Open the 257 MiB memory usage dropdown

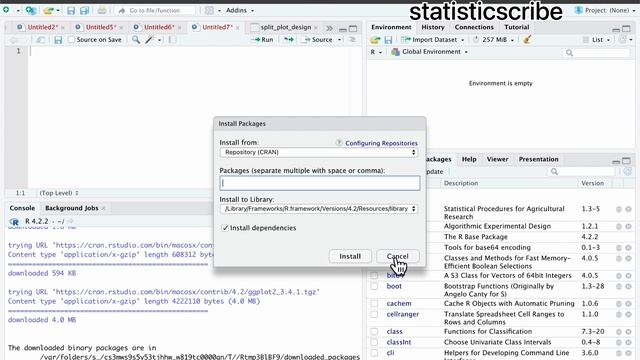(494, 40)
